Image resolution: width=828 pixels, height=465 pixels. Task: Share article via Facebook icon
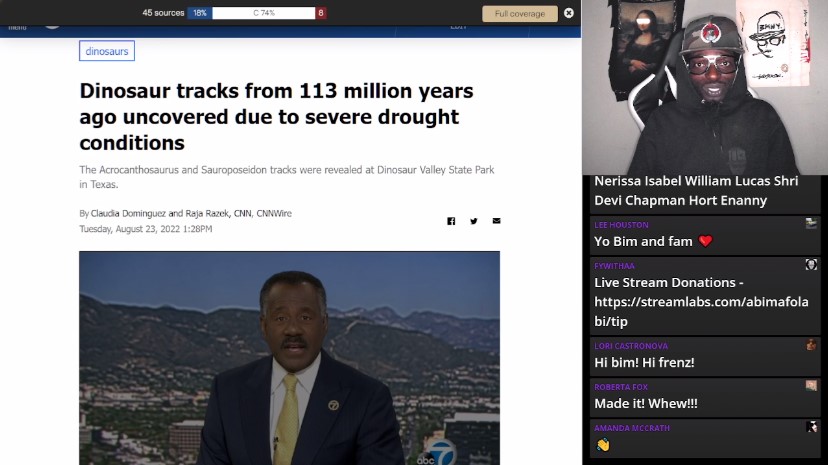451,221
